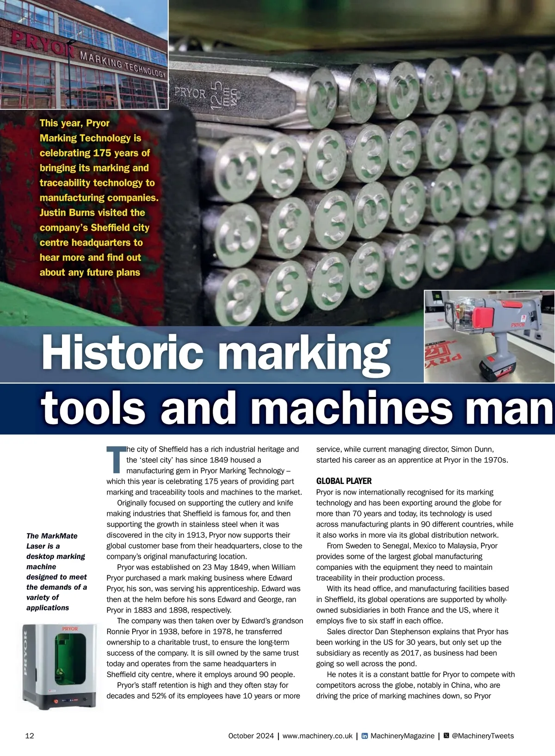Select the Pryor building photo thumbnail
The height and width of the screenshot is (756, 555).
point(84,55)
